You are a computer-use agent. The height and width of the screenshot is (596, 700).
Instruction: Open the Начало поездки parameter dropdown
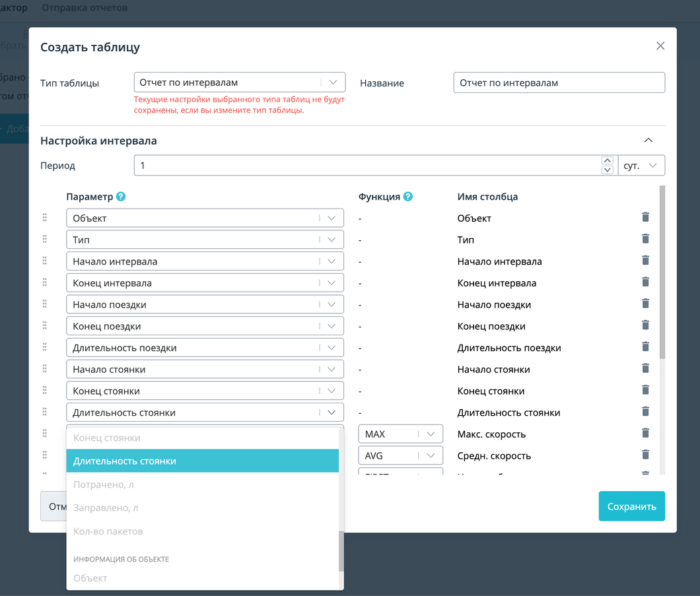[205, 305]
